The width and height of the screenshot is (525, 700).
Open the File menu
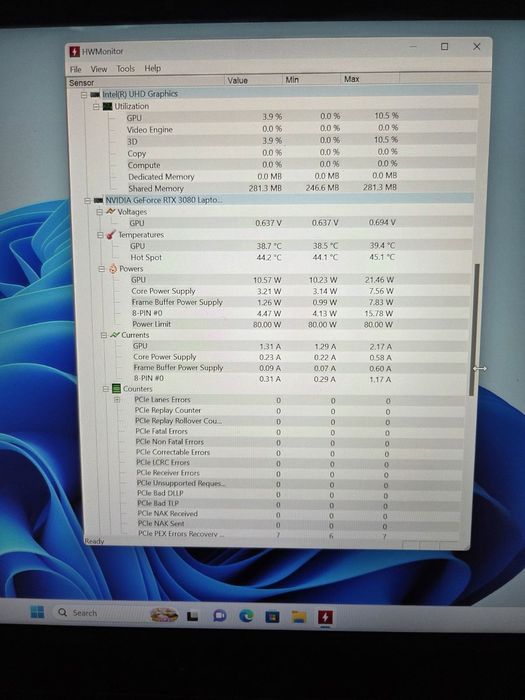coord(75,69)
